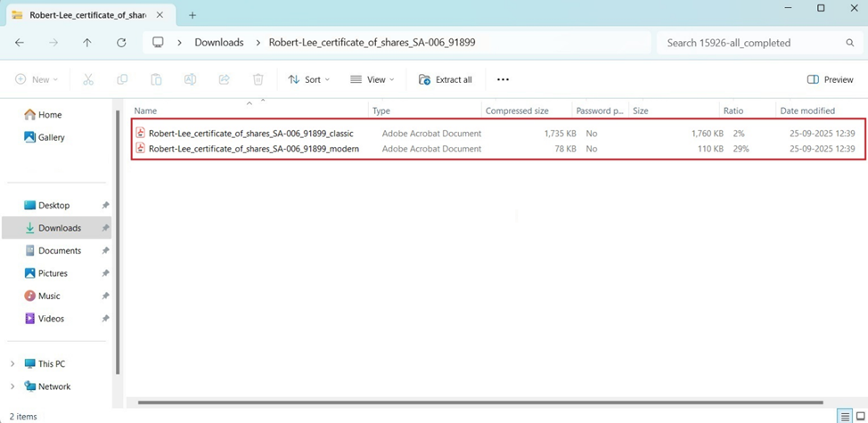Click the navigation pane vertical scrollbar

click(x=118, y=242)
